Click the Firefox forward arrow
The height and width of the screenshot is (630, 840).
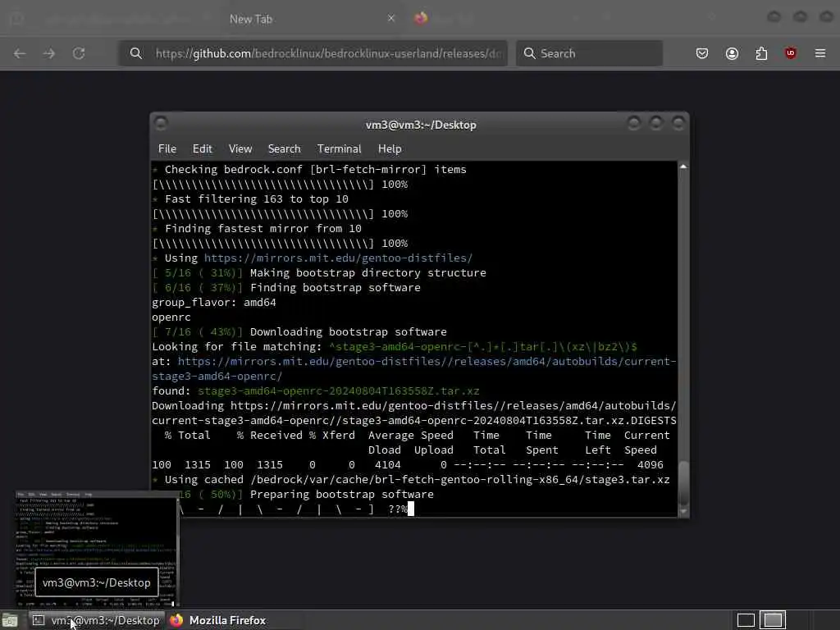(48, 53)
